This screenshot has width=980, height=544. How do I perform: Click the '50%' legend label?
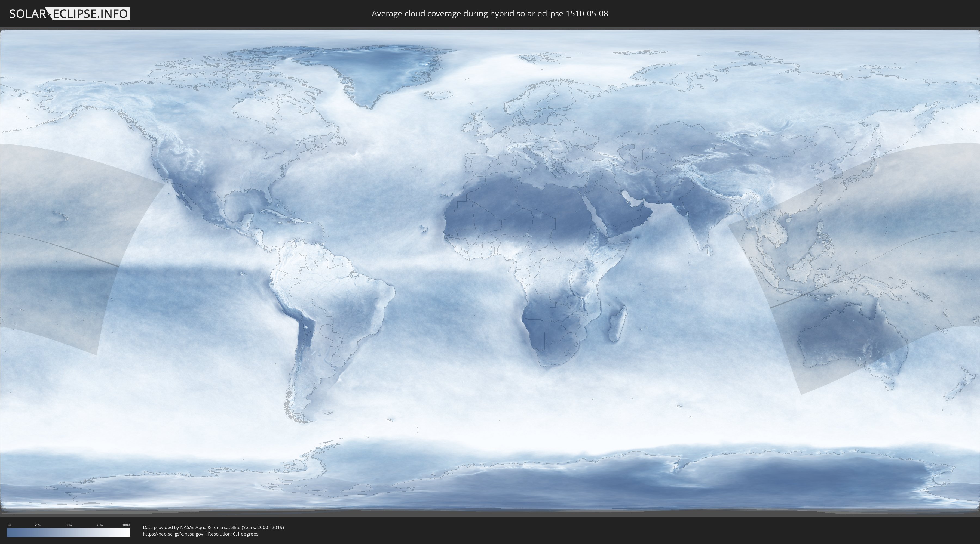tap(69, 525)
